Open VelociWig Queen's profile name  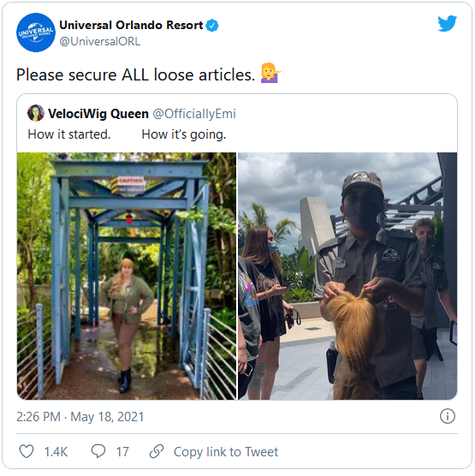pos(98,114)
